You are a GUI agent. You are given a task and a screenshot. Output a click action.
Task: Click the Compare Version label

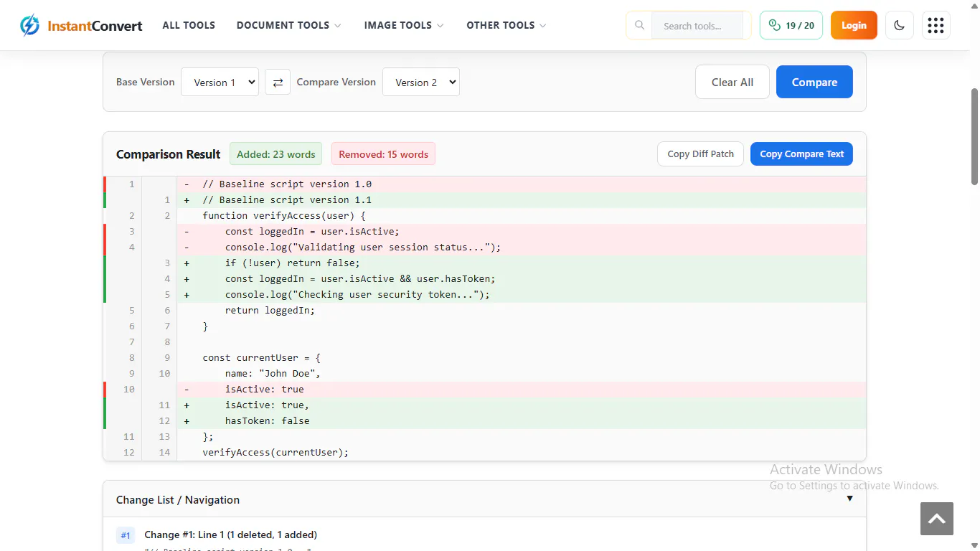336,82
